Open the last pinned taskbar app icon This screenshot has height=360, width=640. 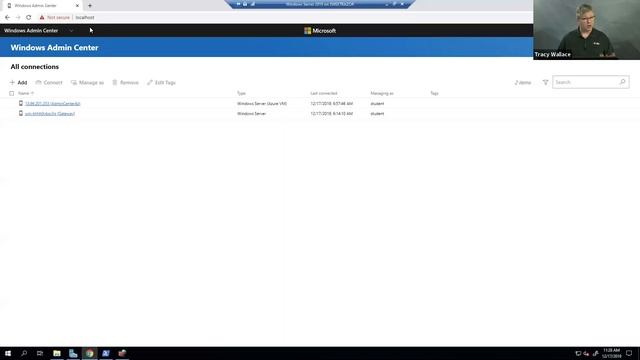[122, 353]
